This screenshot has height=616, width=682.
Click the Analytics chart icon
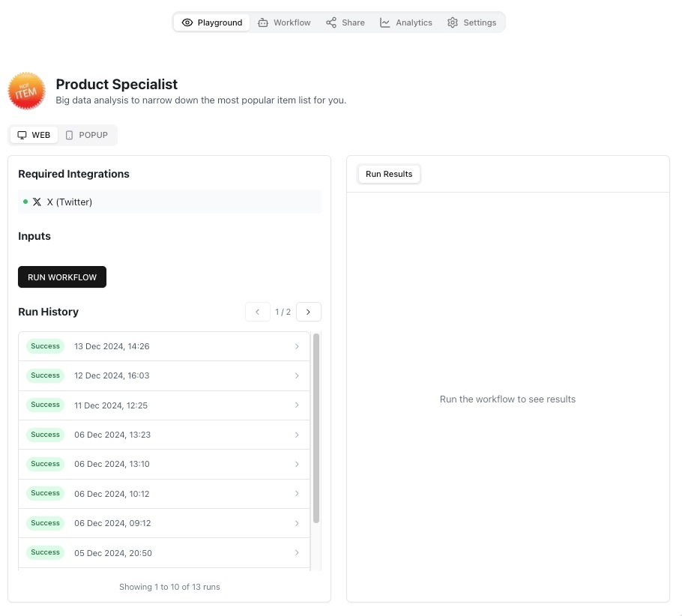coord(385,22)
